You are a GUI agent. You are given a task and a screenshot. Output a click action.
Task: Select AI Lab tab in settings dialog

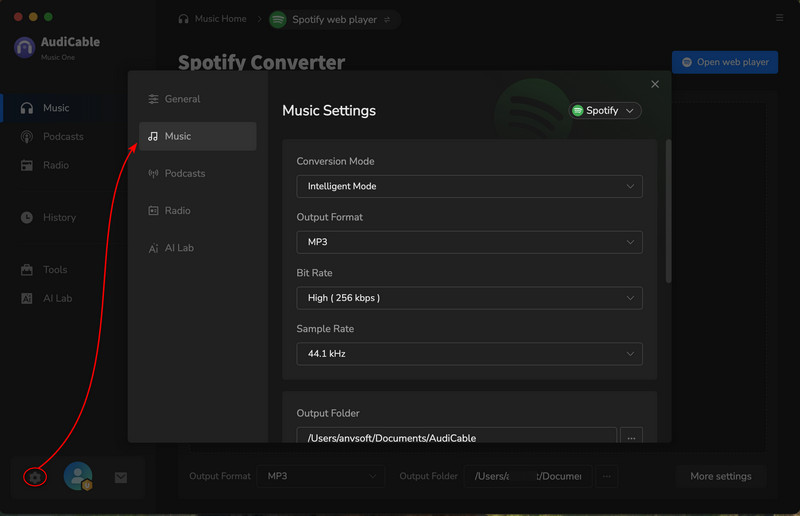click(197, 248)
